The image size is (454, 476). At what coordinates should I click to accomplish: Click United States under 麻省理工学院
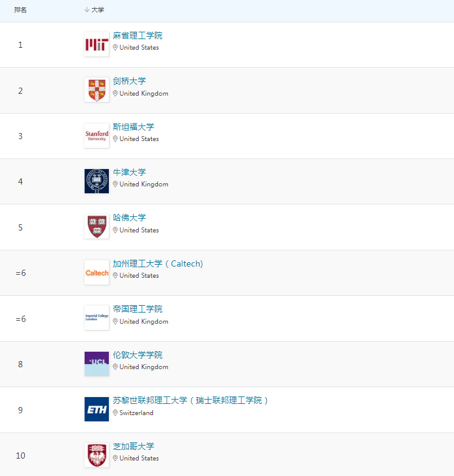click(139, 47)
